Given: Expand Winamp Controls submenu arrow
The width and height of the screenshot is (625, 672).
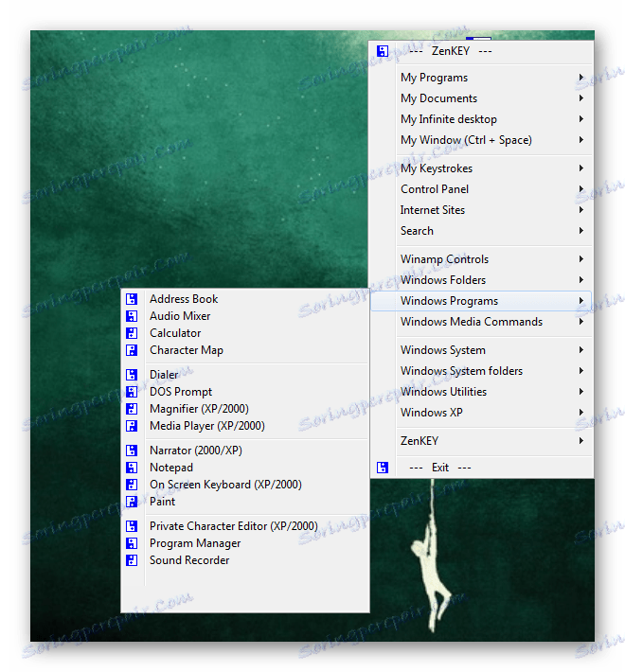Looking at the screenshot, I should pyautogui.click(x=581, y=259).
